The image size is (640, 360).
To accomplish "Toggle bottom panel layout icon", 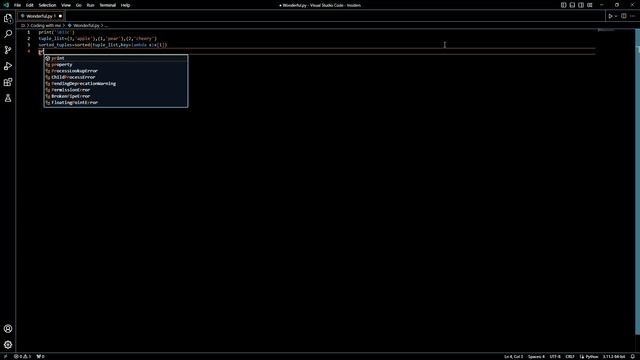I will pyautogui.click(x=572, y=5).
